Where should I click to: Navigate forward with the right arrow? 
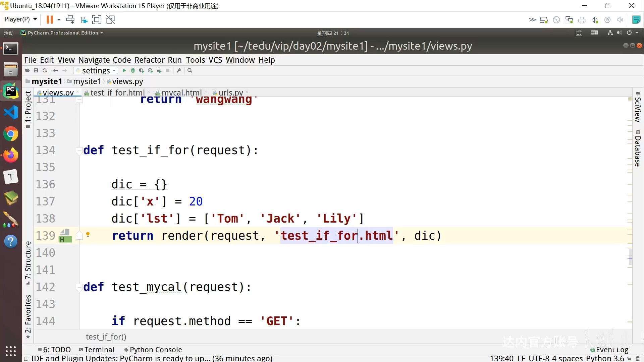tap(65, 71)
